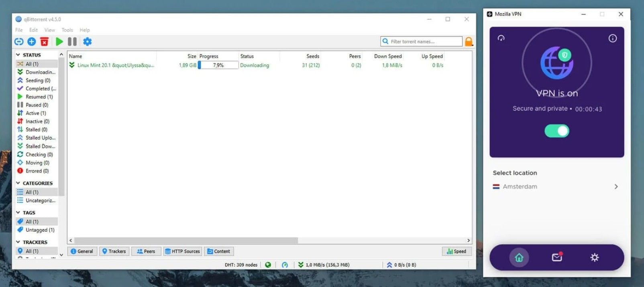Open Mozilla VPN messages envelope icon
Viewport: 644px width, 287px height.
coord(557,257)
